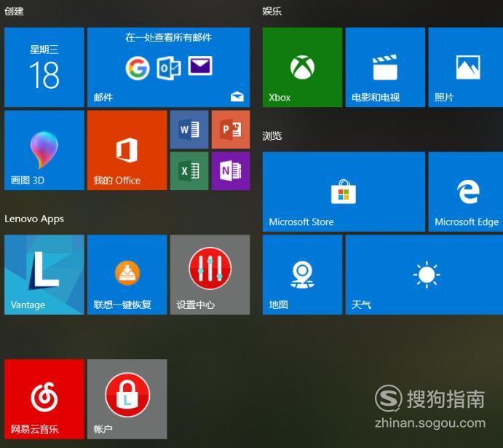Click the Google account icon in mail tile
Screen dimensions: 503x448
tap(138, 68)
